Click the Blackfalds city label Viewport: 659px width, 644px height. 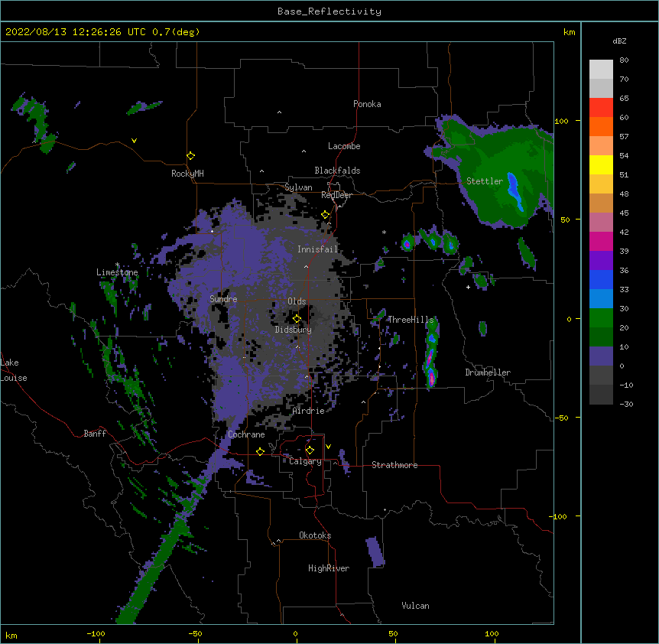click(337, 171)
